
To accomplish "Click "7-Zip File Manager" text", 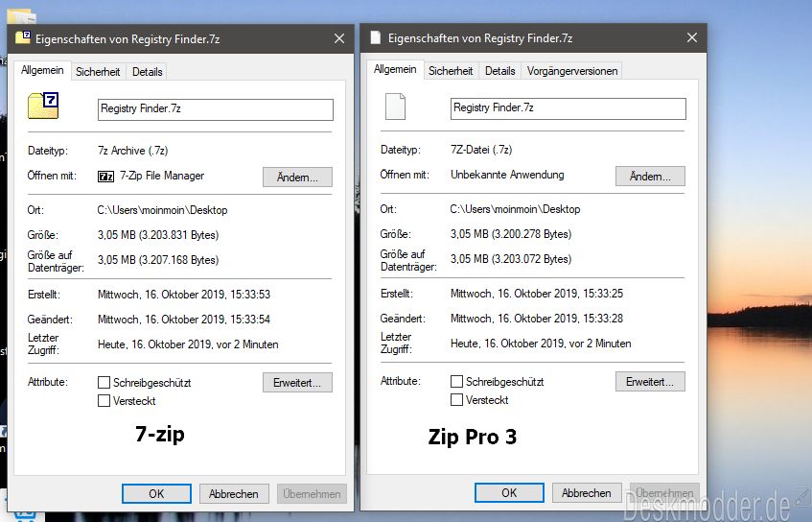I will click(162, 176).
